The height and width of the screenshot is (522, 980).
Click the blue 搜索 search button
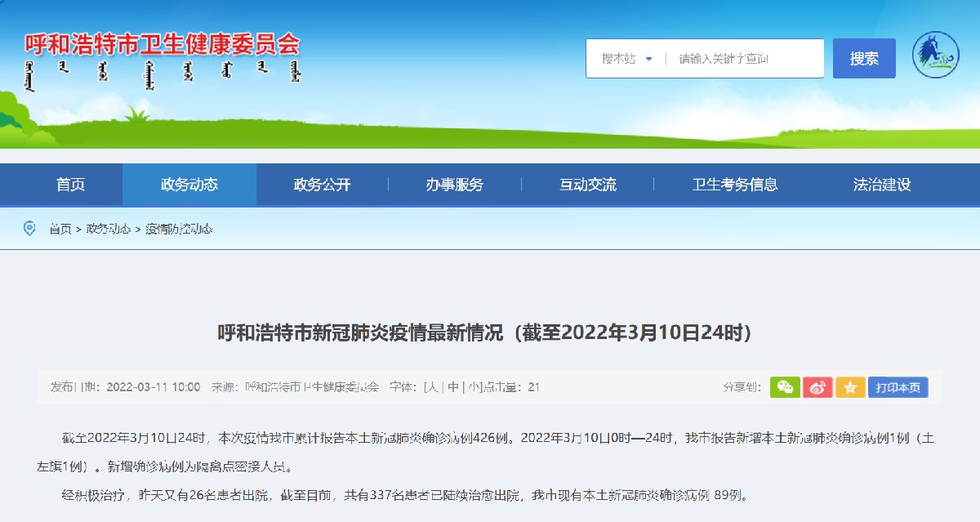tap(864, 59)
